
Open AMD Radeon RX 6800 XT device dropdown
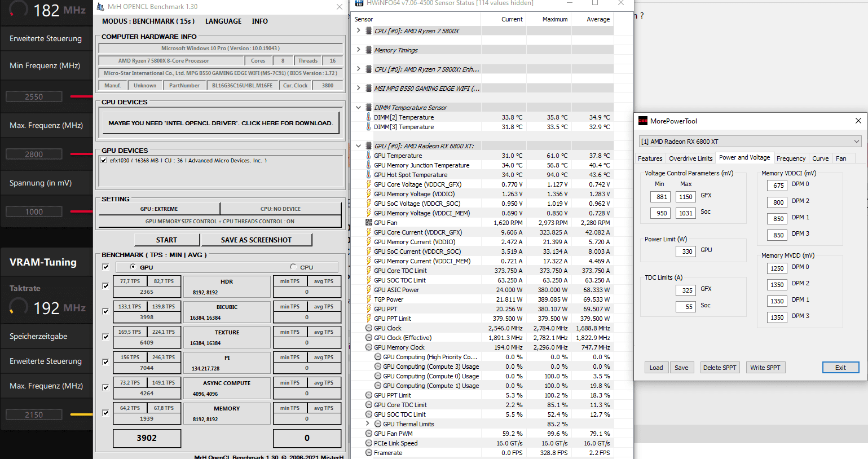coord(750,141)
